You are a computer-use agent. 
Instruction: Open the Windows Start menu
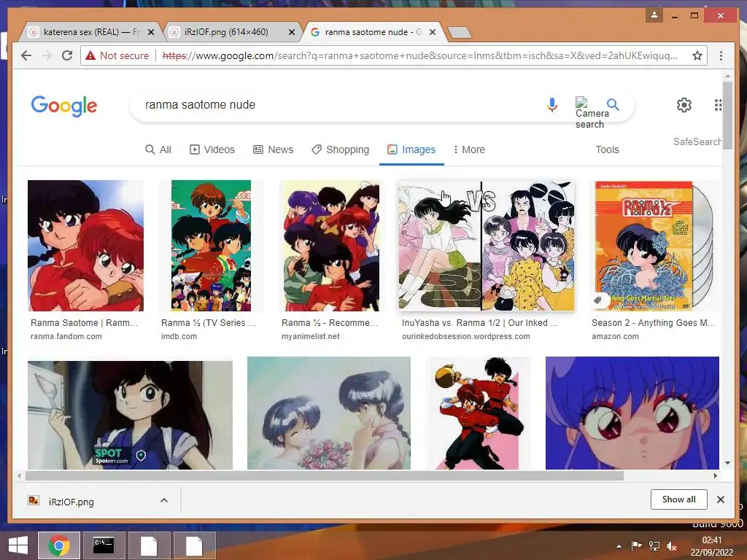pos(18,545)
